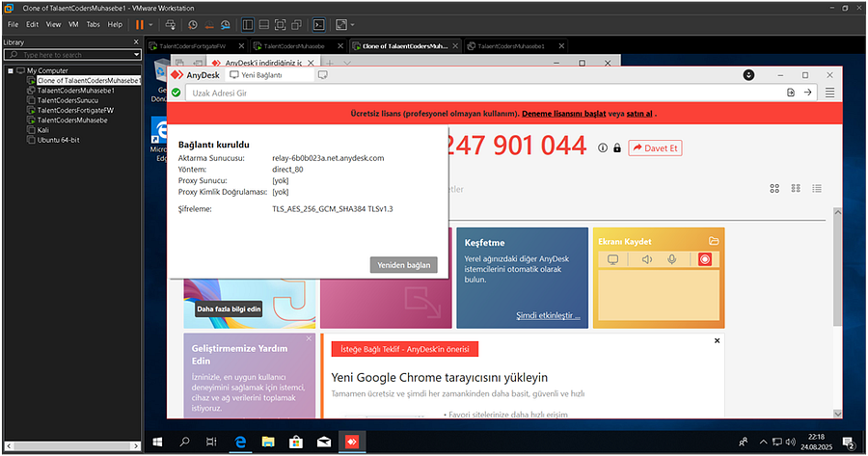Toggle the VMware console view icon
Screen dimensions: 868x456
pyautogui.click(x=319, y=25)
